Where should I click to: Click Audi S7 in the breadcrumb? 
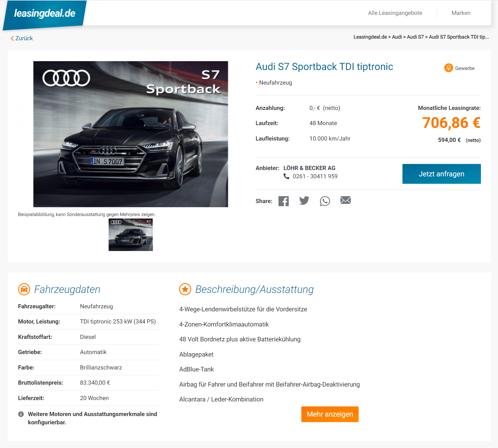(415, 37)
